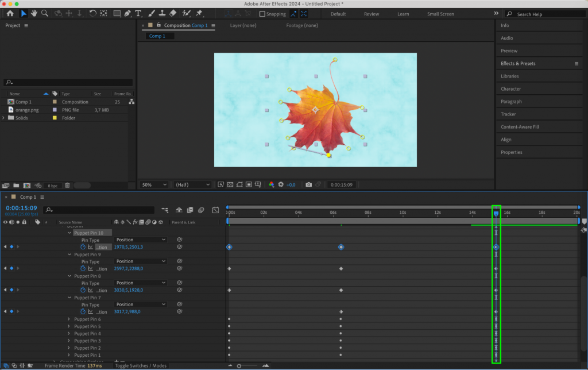The image size is (588, 370).
Task: Toggle Transparency Grid in the composition viewer
Action: click(x=229, y=184)
